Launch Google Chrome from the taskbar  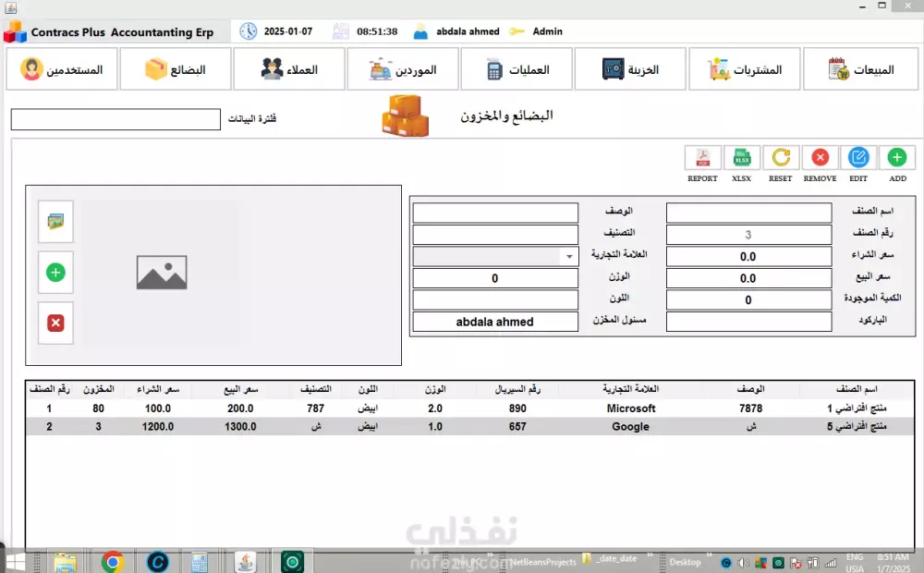[x=112, y=561]
